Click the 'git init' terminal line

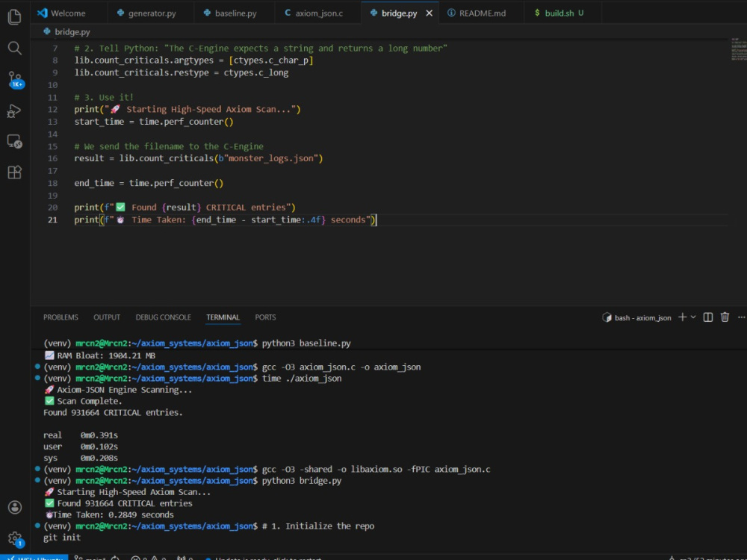(x=62, y=538)
